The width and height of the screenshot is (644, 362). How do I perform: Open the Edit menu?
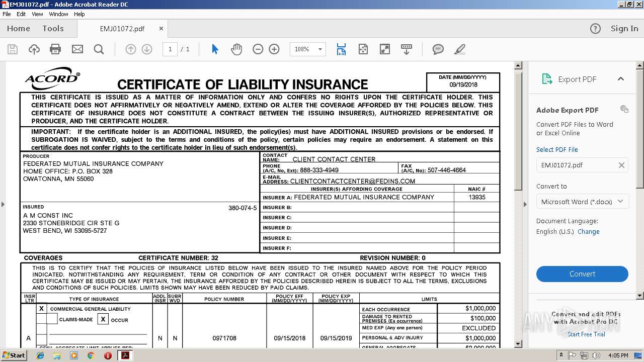21,14
